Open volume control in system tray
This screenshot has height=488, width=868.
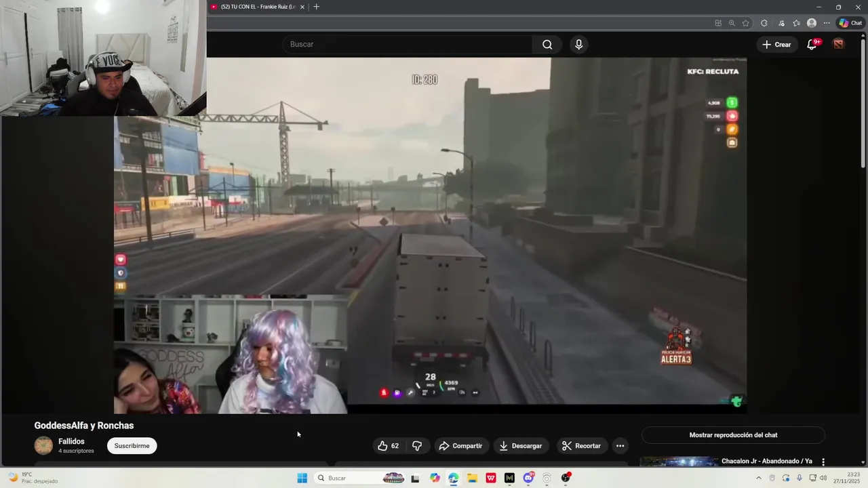pos(824,478)
